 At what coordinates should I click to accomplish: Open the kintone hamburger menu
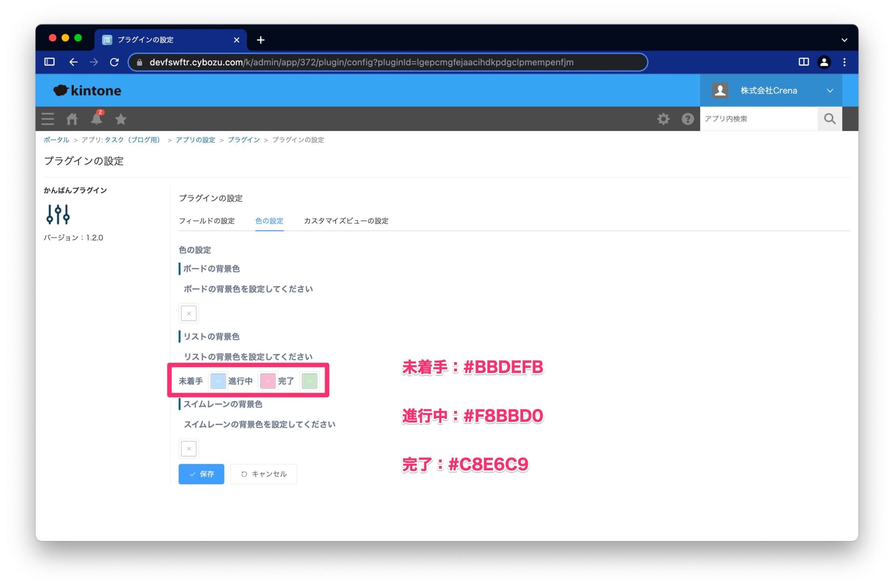pos(47,119)
